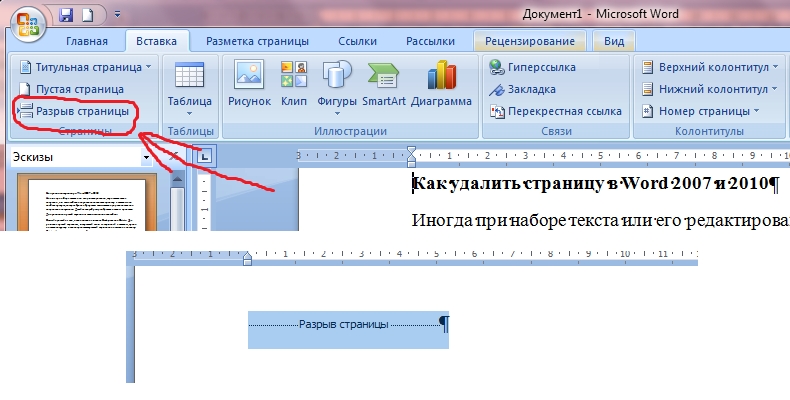Screen dimensions: 790x400
Task: Select the page thumbnail in Эскизы pane
Action: click(92, 204)
